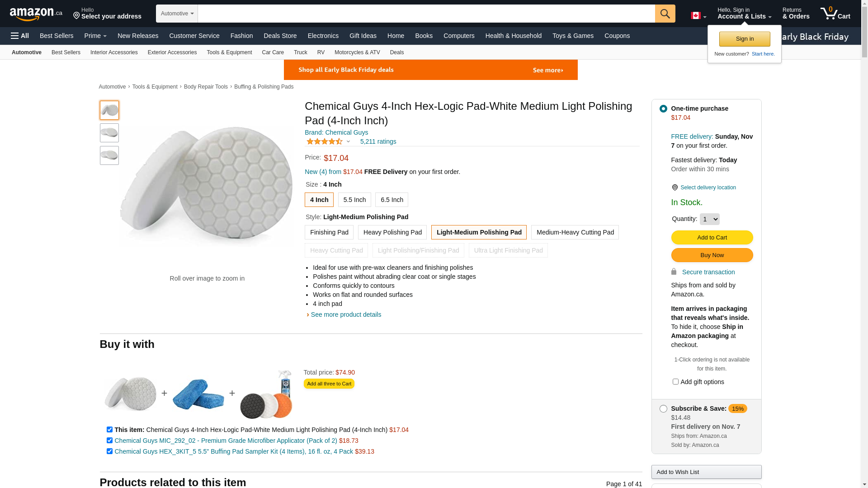The image size is (868, 488).
Task: Click the Add to Cart button
Action: (x=712, y=238)
